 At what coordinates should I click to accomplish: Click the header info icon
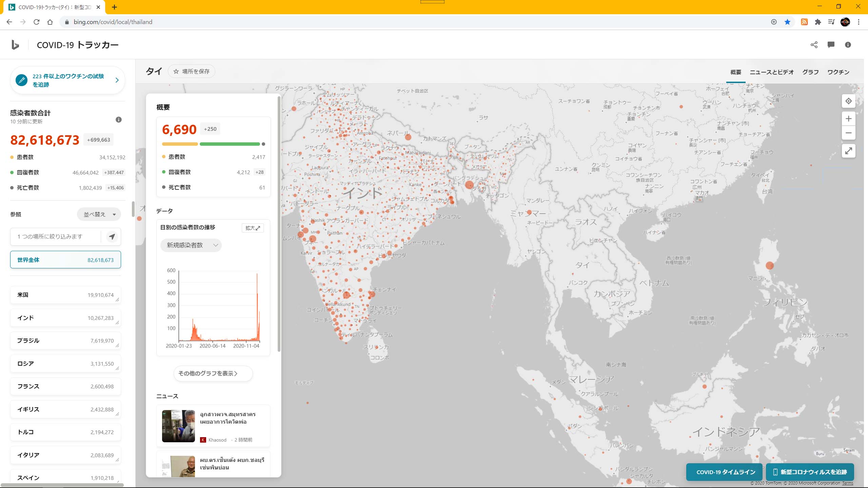coord(848,45)
